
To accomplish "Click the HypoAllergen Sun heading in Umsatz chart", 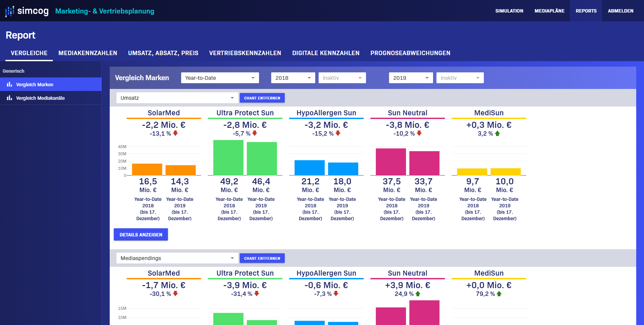I will pyautogui.click(x=326, y=113).
